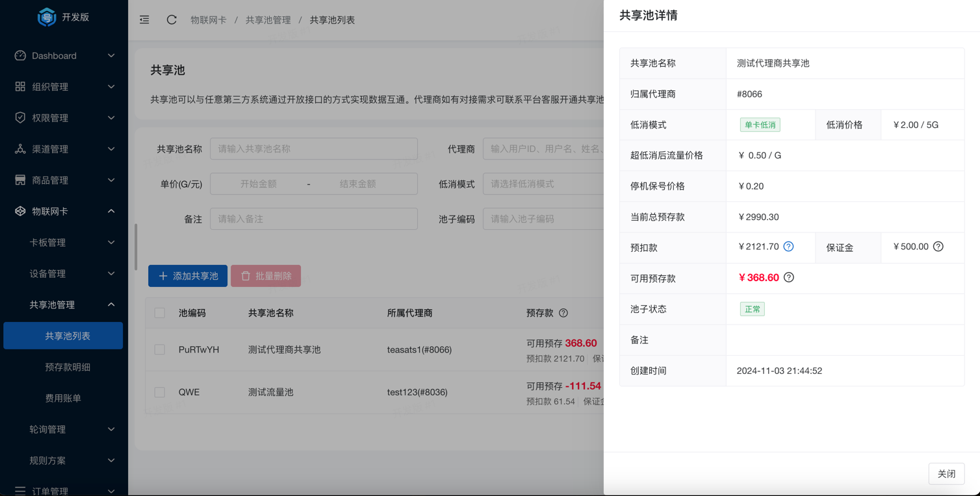Open the 低消模式 dropdown filter
Screen dimensions: 980x496
point(543,184)
